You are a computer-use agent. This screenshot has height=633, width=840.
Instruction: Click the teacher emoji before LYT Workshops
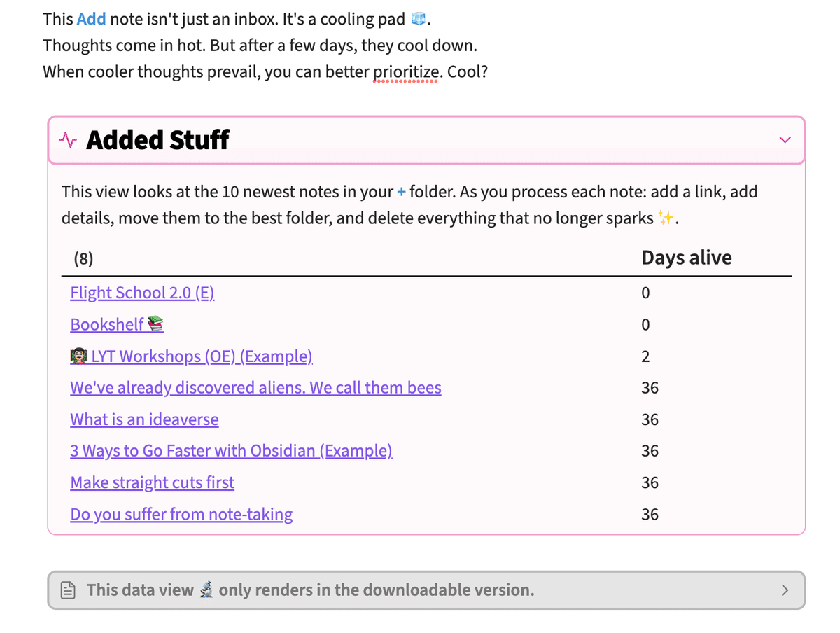[x=78, y=356]
